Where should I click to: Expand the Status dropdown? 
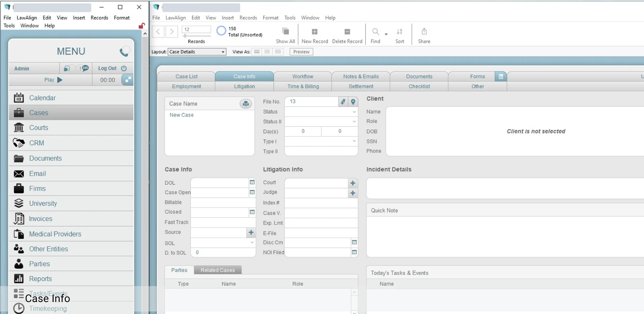[354, 112]
